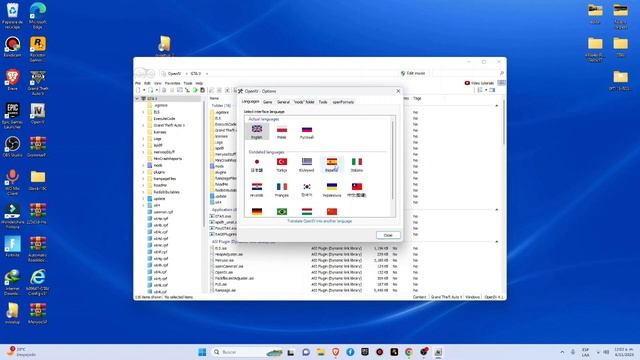The image size is (640, 360).
Task: Click the Edit mode button
Action: (413, 73)
